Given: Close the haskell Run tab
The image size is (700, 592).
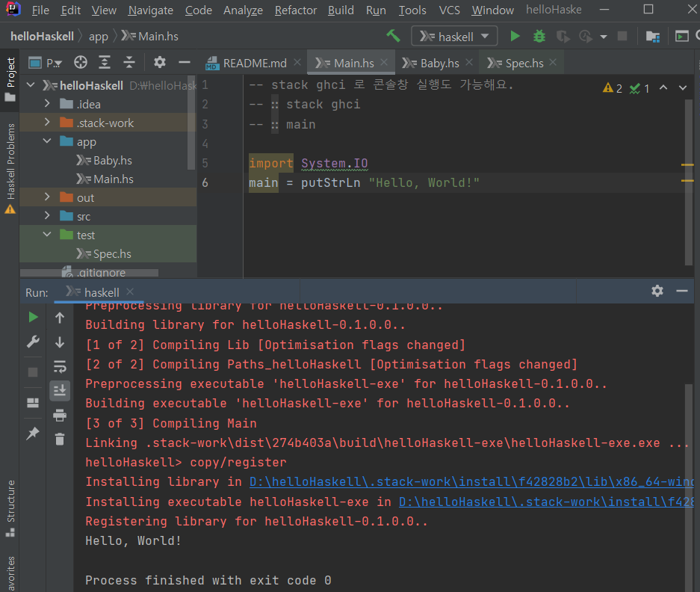Looking at the screenshot, I should 130,292.
